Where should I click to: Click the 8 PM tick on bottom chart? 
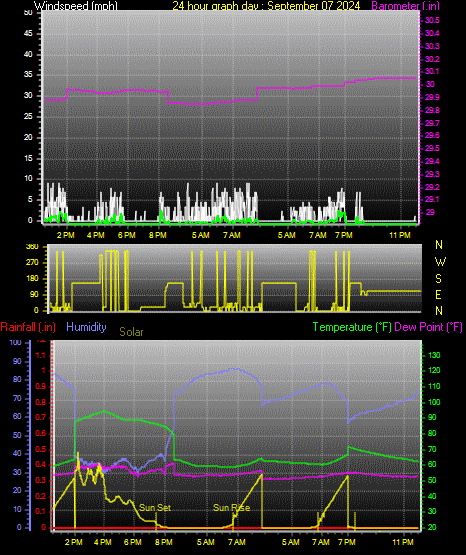[x=164, y=542]
